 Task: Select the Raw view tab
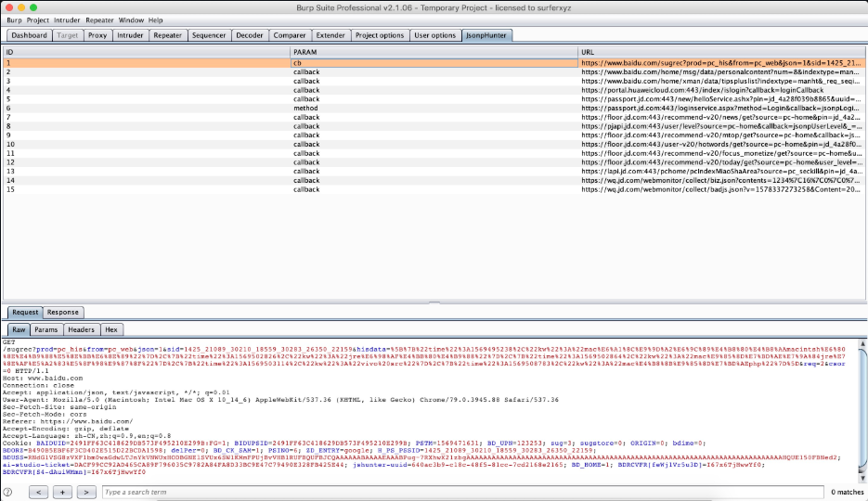point(19,329)
